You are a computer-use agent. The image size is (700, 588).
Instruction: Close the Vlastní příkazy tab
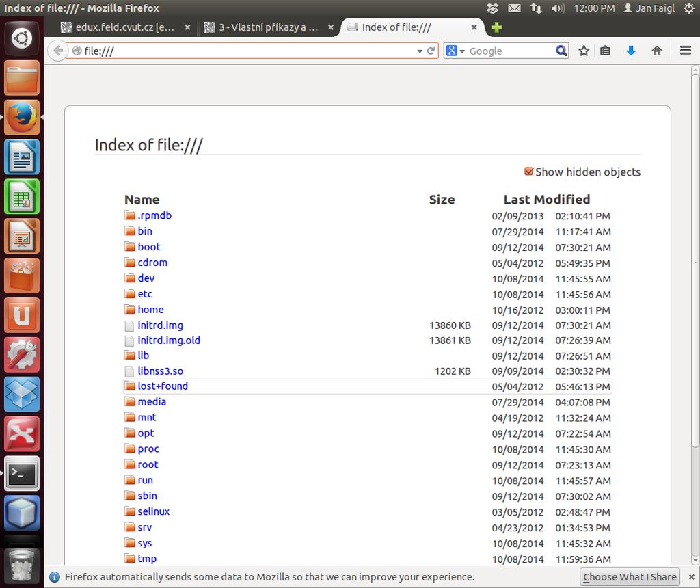tap(330, 27)
